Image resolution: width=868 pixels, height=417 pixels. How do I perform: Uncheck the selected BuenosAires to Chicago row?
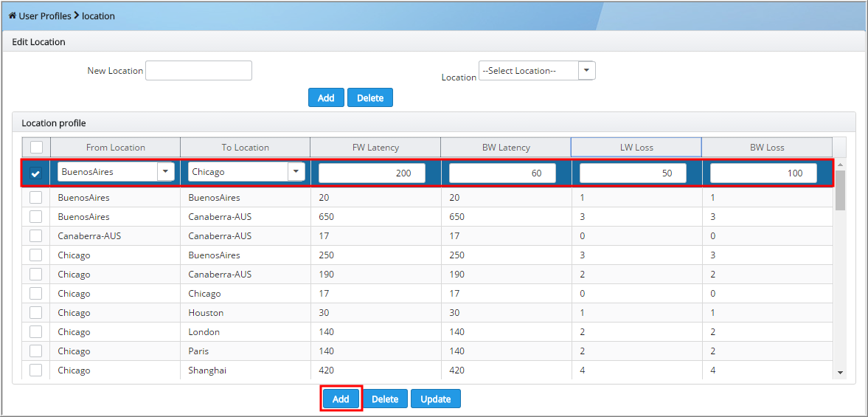point(36,173)
